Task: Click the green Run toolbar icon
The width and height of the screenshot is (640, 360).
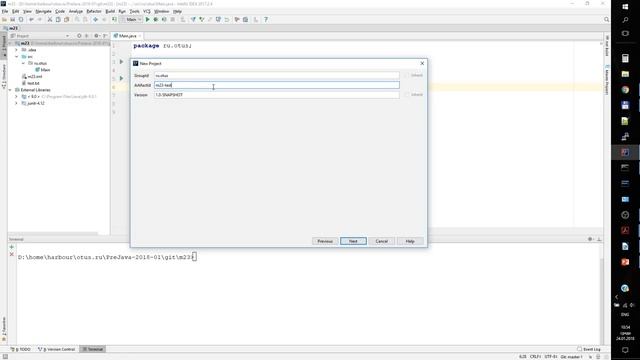Action: 147,20
